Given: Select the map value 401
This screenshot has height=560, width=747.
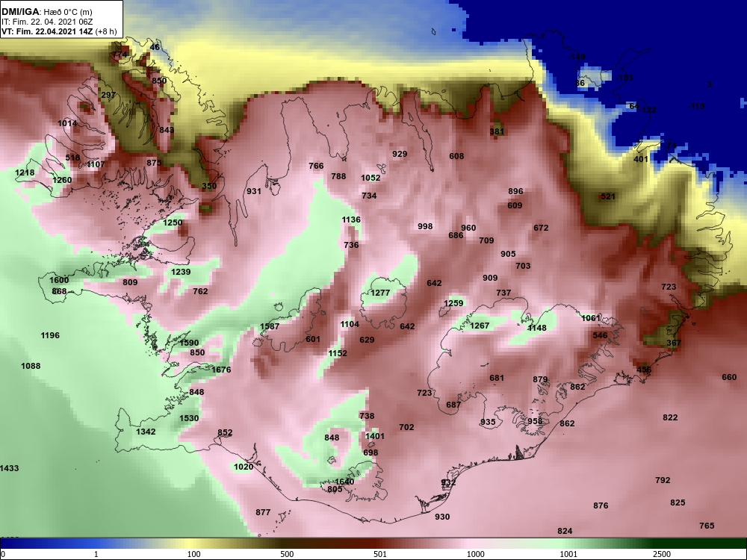Looking at the screenshot, I should point(641,159).
